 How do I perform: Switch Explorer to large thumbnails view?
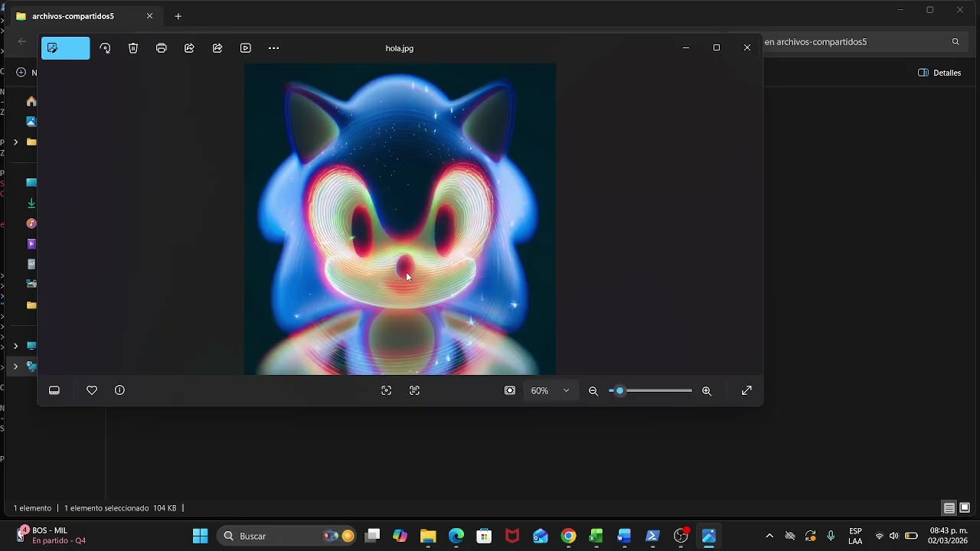965,508
